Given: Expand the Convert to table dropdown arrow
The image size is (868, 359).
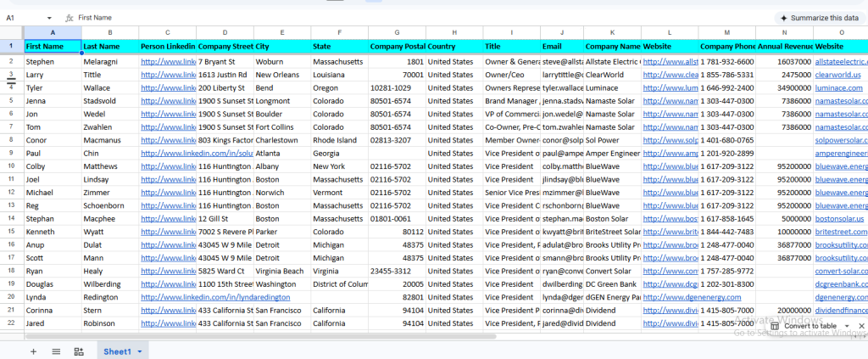Looking at the screenshot, I should [x=847, y=326].
